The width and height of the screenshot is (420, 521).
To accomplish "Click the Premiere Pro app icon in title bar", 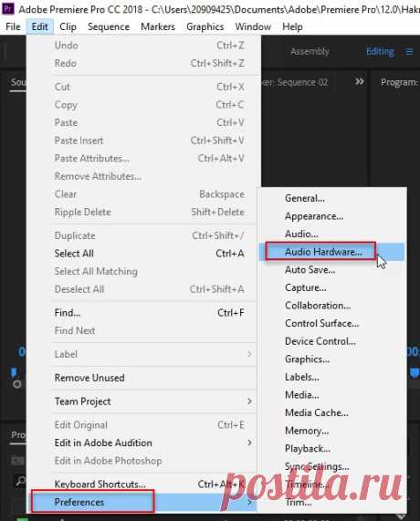I will pos(7,8).
